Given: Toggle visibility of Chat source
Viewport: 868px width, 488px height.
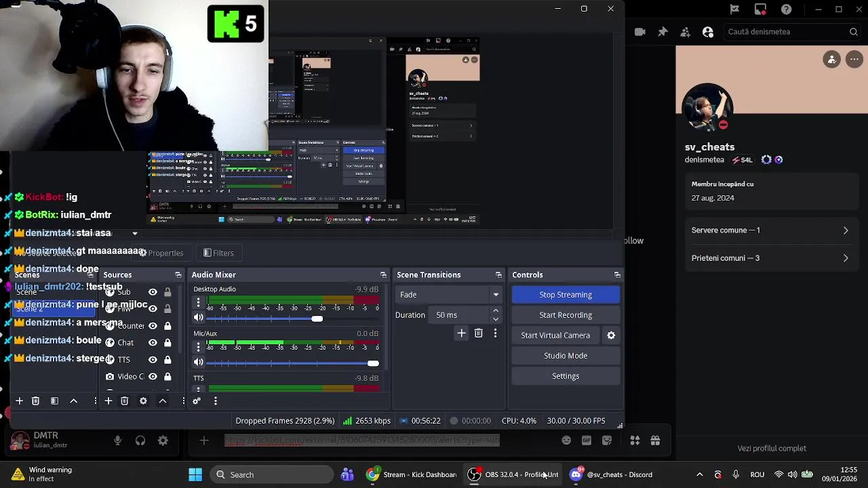Looking at the screenshot, I should [153, 343].
